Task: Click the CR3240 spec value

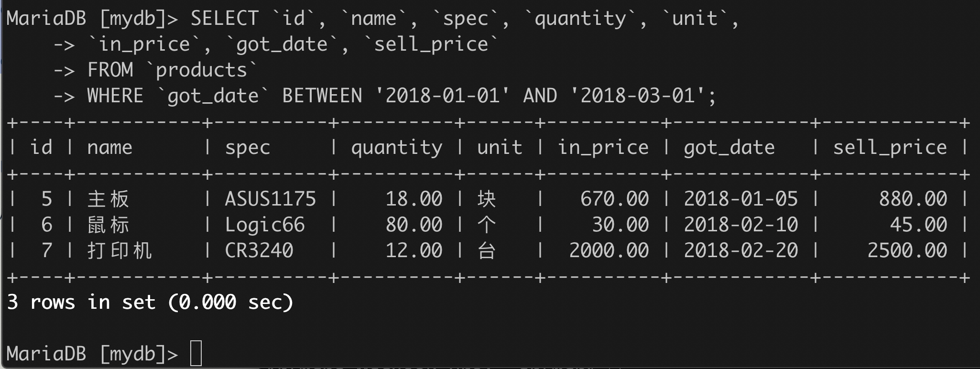Action: coord(259,250)
